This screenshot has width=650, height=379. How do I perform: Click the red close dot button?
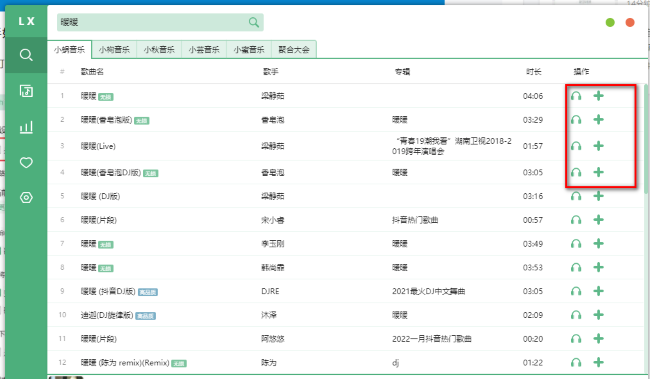pyautogui.click(x=630, y=22)
